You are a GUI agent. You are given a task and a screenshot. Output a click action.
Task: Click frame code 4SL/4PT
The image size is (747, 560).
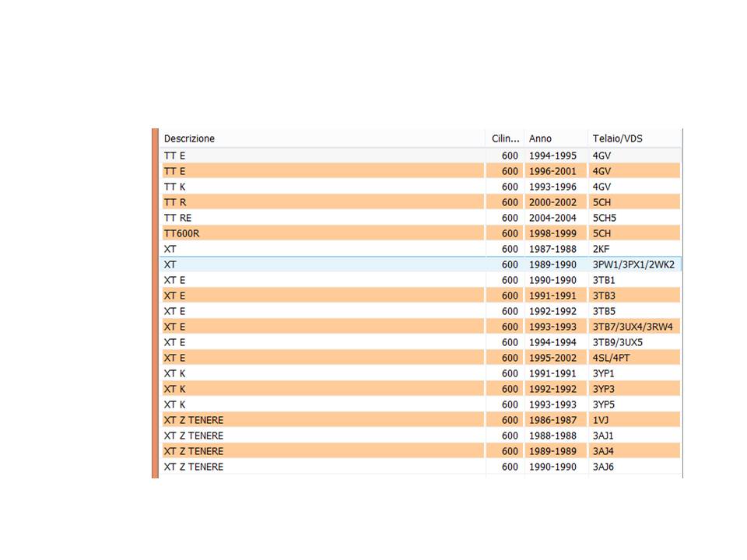click(x=612, y=358)
